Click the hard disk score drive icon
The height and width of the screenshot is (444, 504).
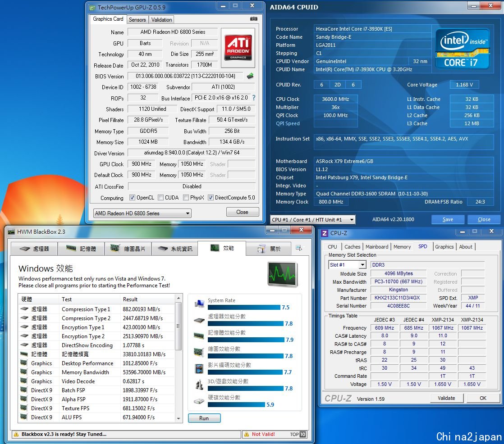coord(199,401)
